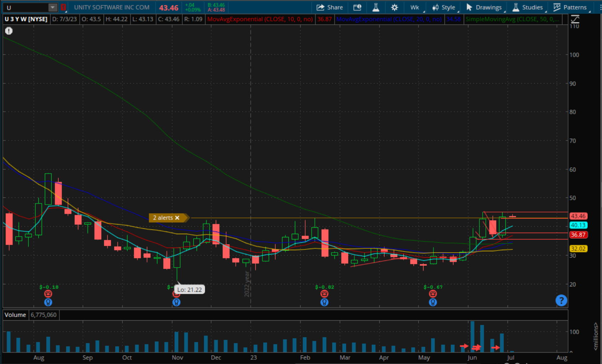
Task: Select the MovAvgExponential 10 study label
Action: tap(260, 19)
